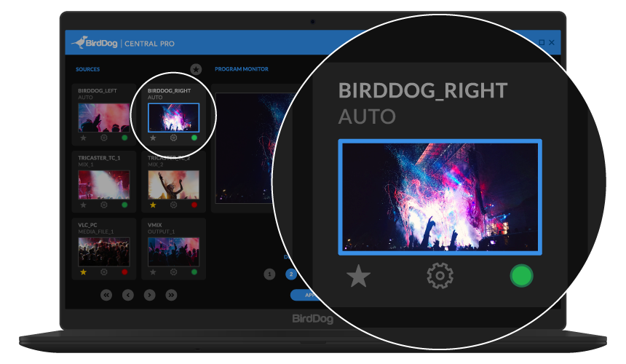Select highlighted page 2 circle under program monitor

click(x=291, y=274)
